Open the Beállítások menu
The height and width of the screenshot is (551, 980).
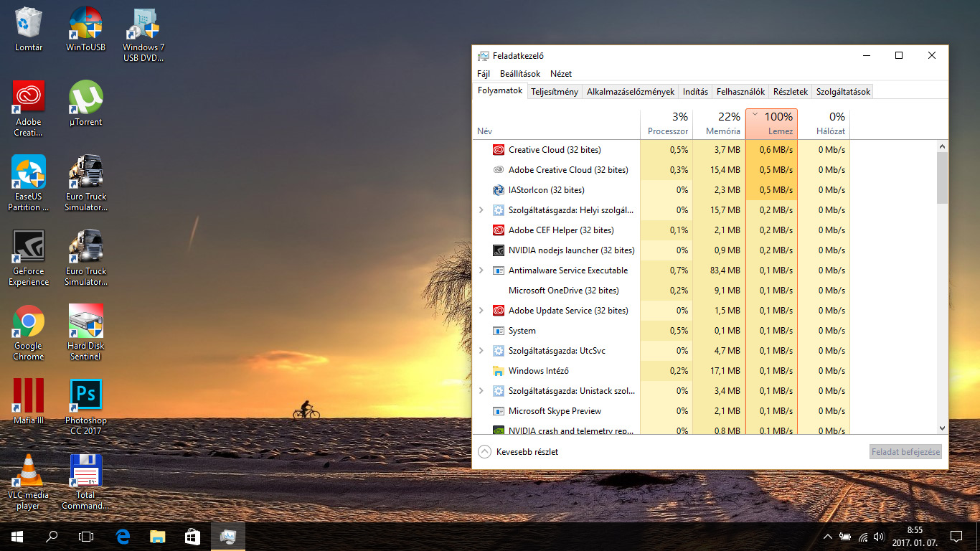(x=520, y=74)
